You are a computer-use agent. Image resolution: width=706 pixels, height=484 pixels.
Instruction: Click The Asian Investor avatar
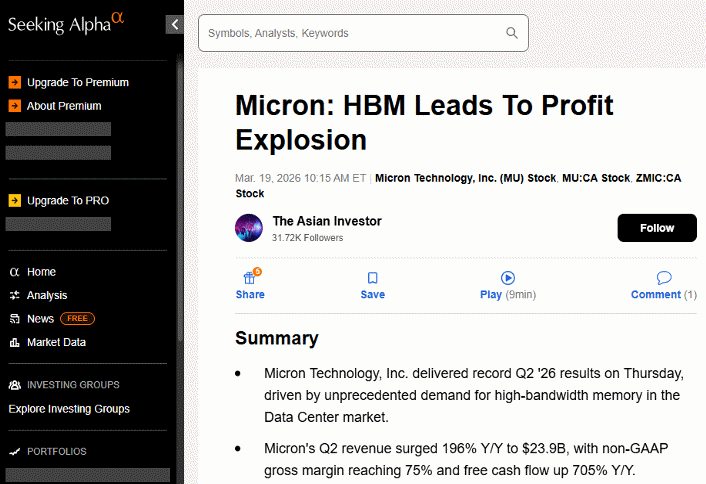249,228
